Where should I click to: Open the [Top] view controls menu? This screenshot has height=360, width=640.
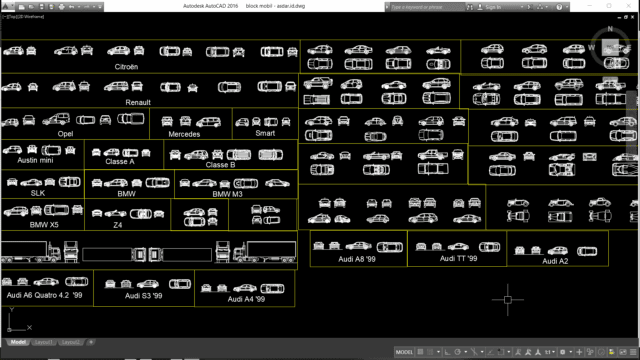coord(11,17)
